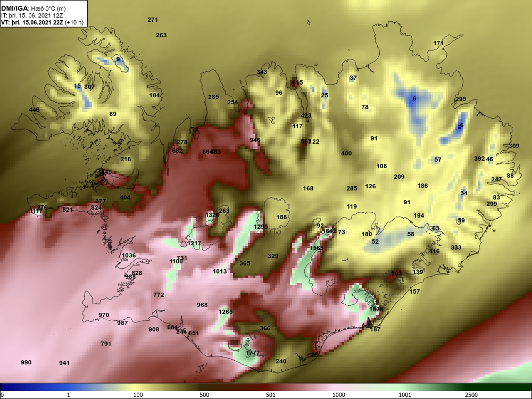Select the value 1100
Screen dimensions: 532x399
click(x=176, y=261)
